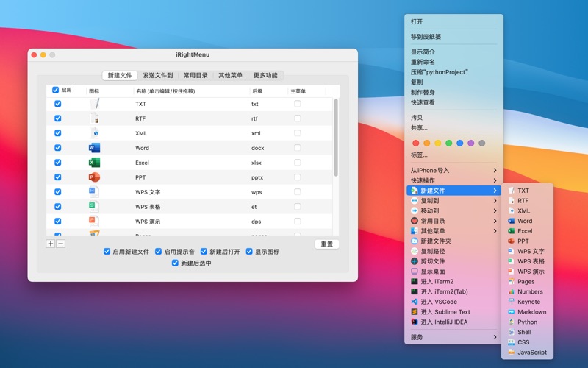Toggle 新建后打开 checkbox
This screenshot has width=588, height=368.
tap(204, 251)
